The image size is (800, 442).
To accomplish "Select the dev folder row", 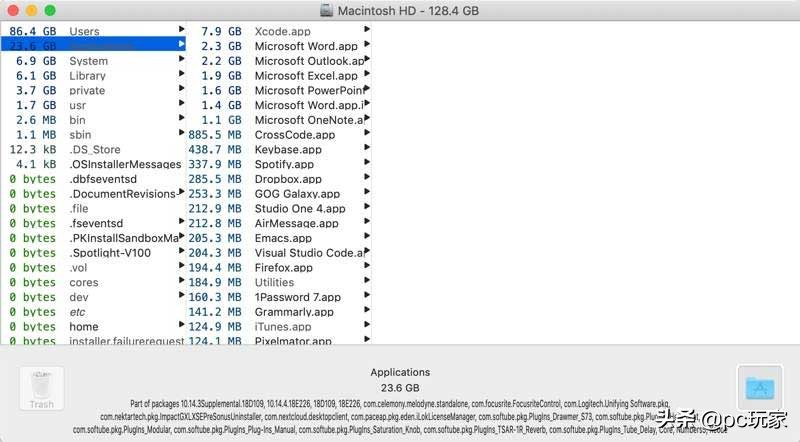I will coord(93,298).
